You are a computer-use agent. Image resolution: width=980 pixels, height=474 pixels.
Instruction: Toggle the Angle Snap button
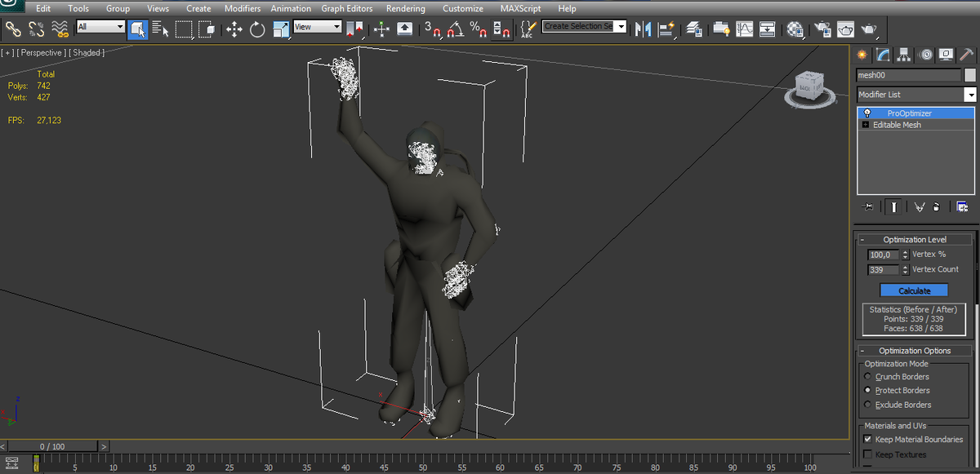point(456,29)
